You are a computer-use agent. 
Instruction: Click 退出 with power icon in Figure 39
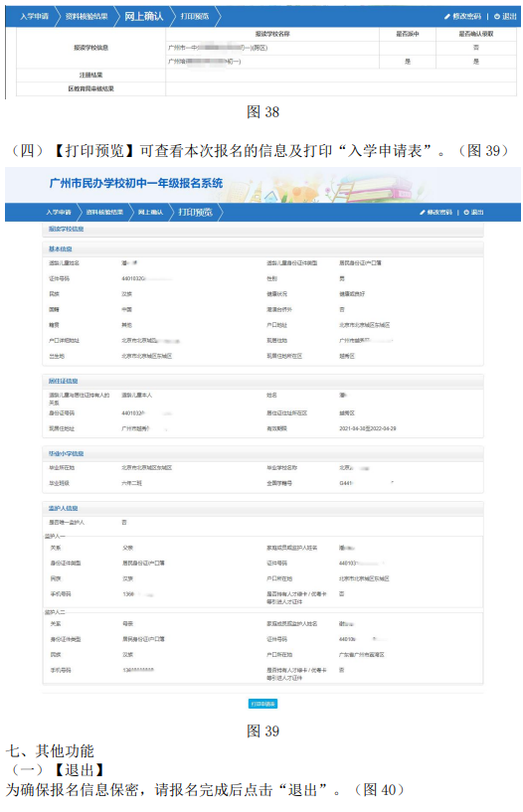474,213
